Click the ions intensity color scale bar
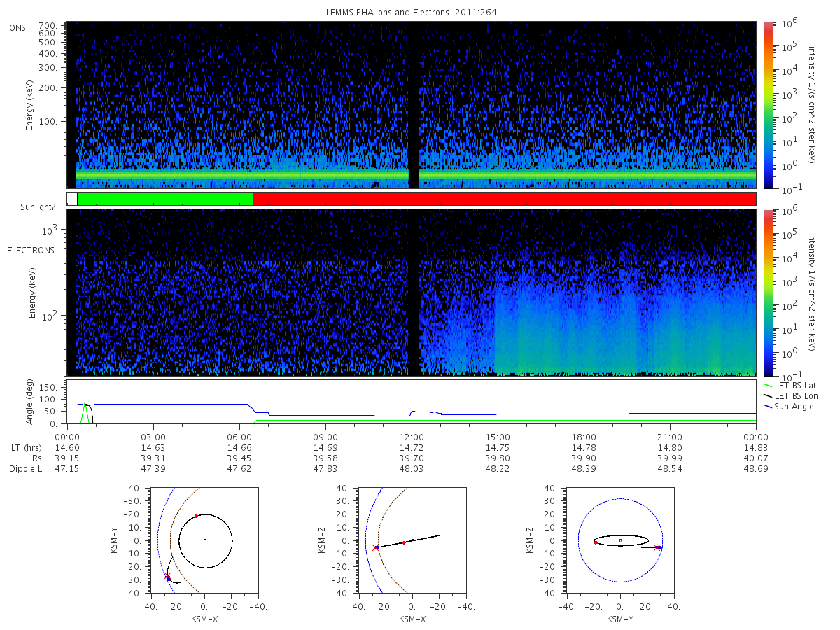Image resolution: width=840 pixels, height=630 pixels. tap(767, 105)
